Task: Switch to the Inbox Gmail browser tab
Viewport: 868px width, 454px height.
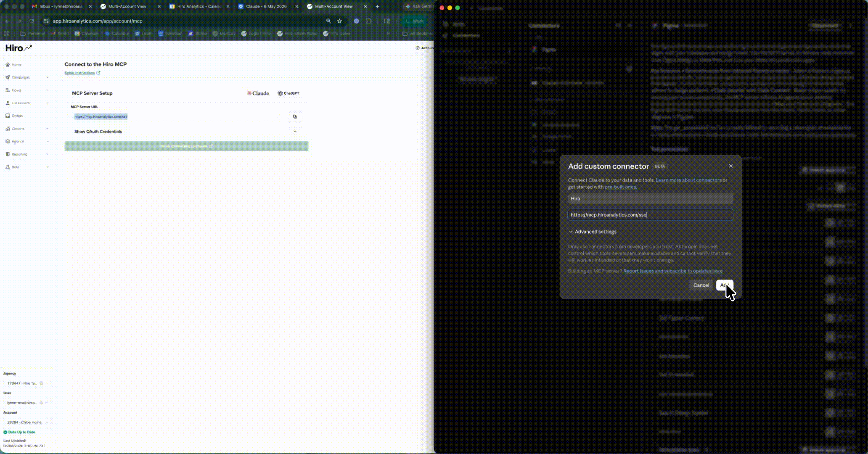Action: (61, 6)
